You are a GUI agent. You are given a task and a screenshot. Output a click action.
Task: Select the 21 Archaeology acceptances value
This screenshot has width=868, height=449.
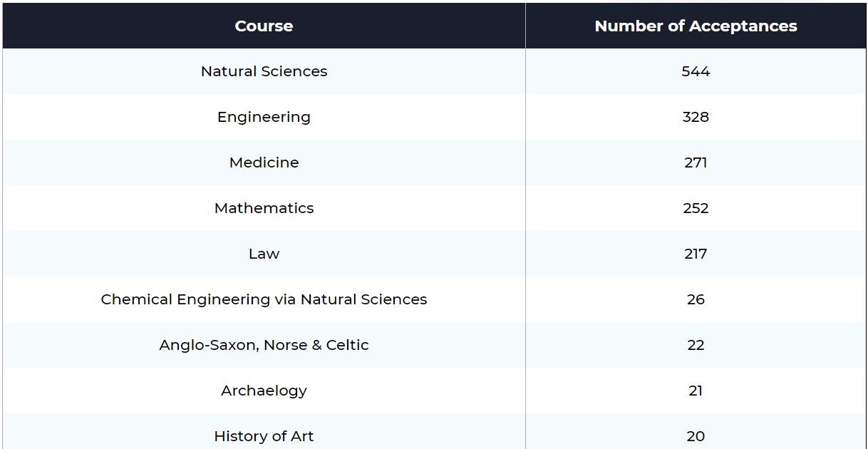[696, 391]
